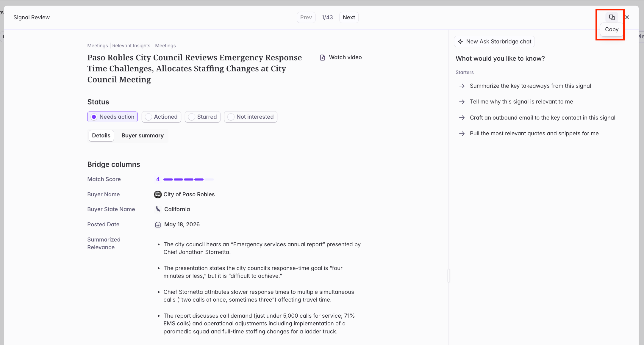Viewport: 644px width, 345px height.
Task: Click the 1/43 signal counter
Action: [x=327, y=17]
